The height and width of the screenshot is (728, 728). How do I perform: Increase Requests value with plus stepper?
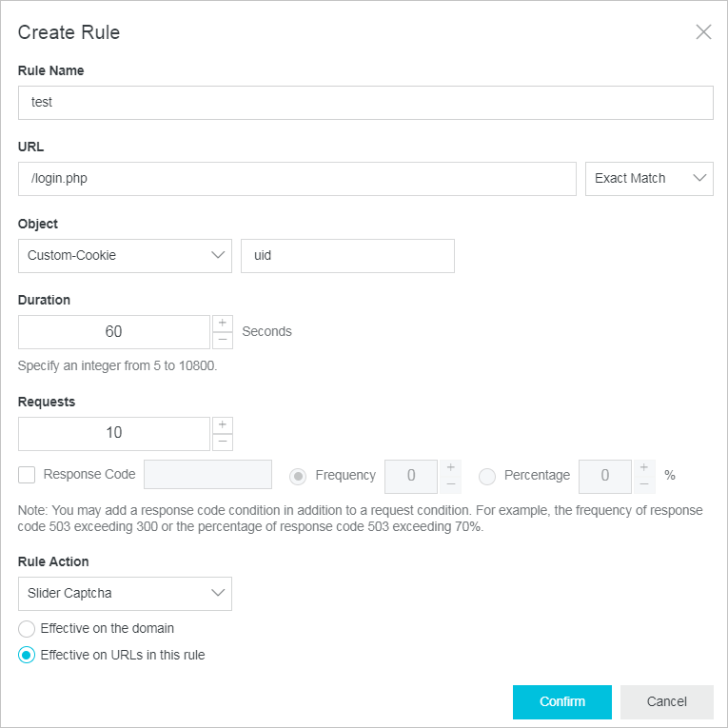tap(223, 425)
